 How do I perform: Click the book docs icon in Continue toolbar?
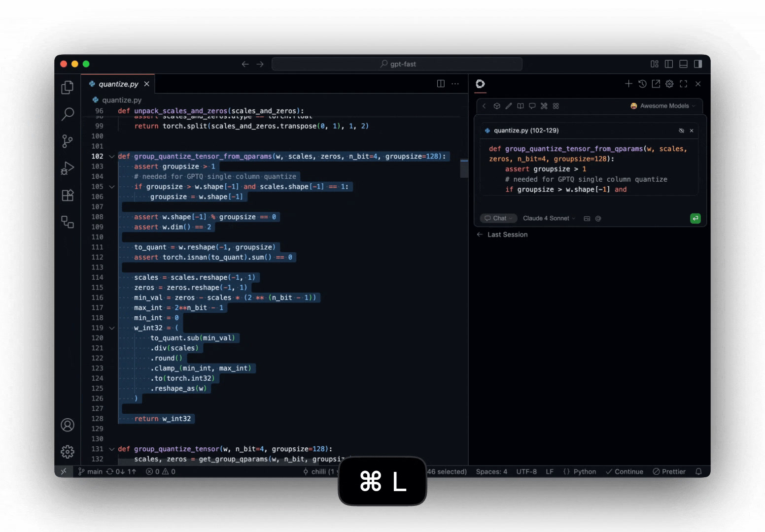521,106
